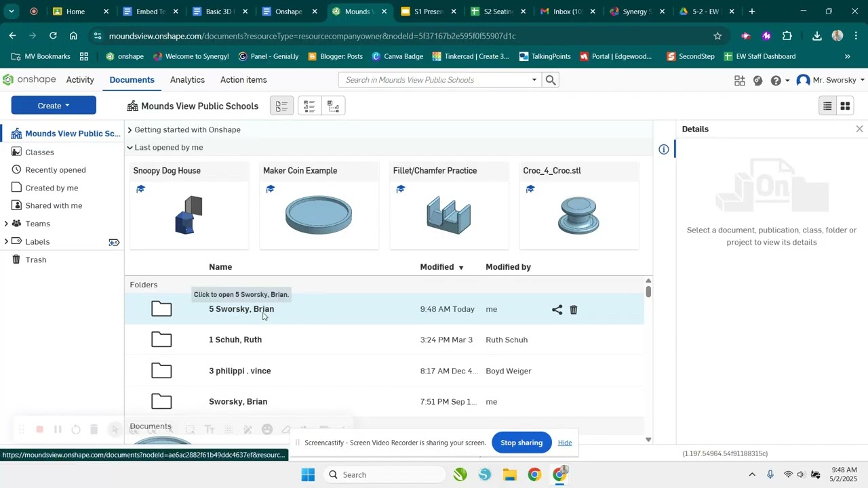Select the second tree layout toolbar icon
Image resolution: width=868 pixels, height=488 pixels.
point(309,106)
